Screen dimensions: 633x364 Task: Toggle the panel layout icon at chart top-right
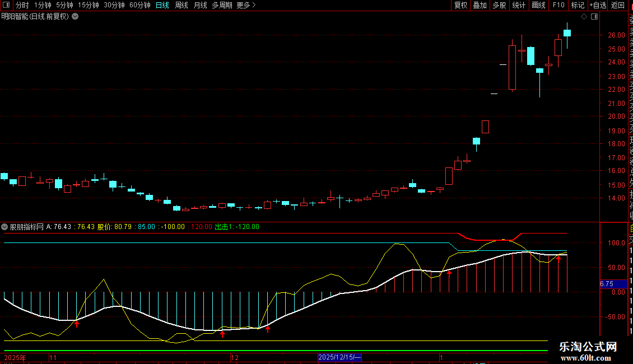594,17
